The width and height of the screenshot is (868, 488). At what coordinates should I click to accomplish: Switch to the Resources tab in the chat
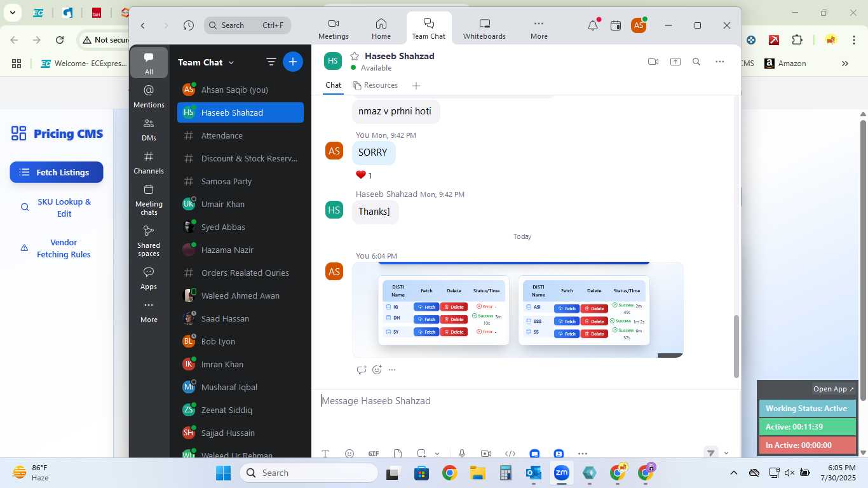coord(376,85)
